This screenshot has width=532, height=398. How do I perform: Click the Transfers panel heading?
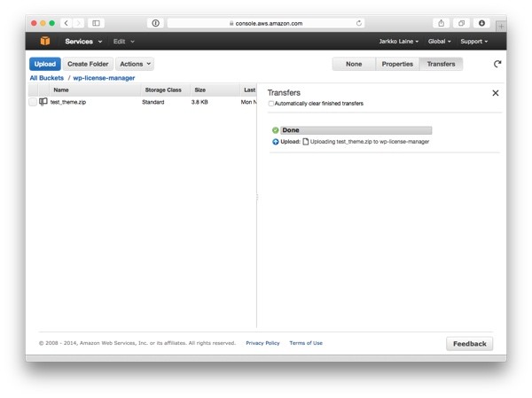coord(284,92)
